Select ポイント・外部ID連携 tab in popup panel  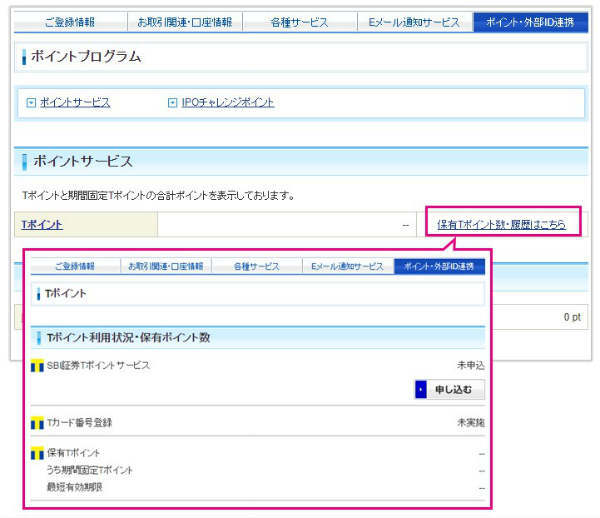pyautogui.click(x=439, y=266)
